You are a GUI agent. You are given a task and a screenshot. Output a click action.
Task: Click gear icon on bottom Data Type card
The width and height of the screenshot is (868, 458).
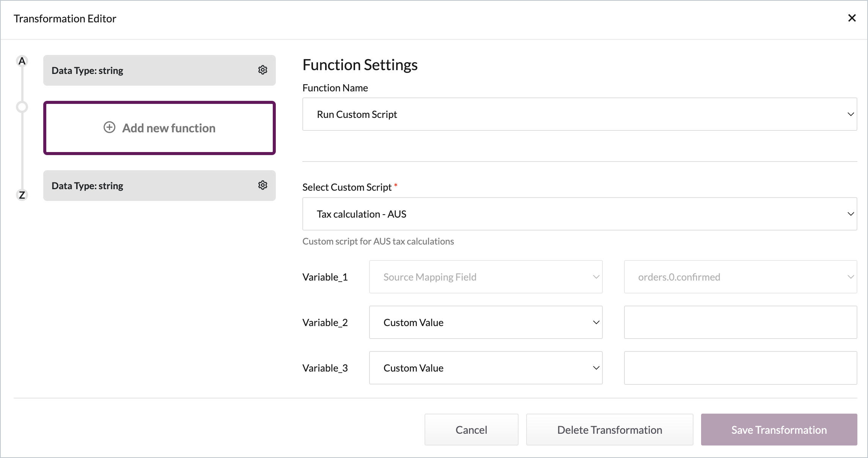click(x=263, y=185)
